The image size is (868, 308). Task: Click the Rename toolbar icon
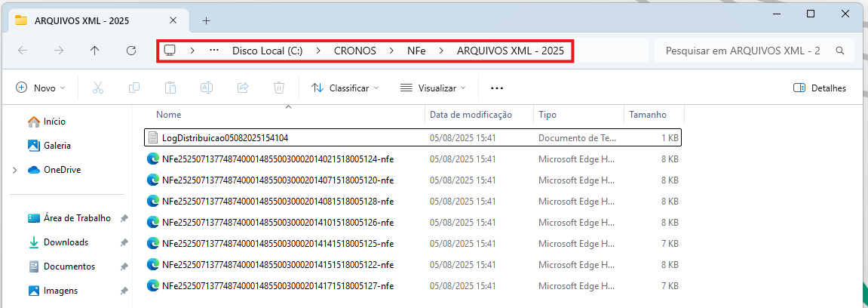[x=207, y=88]
